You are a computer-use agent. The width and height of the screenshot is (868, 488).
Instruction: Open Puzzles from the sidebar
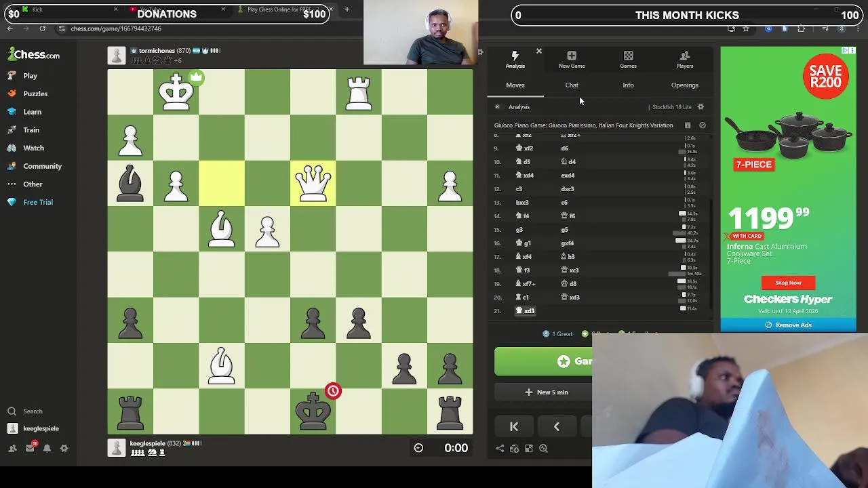pos(28,94)
